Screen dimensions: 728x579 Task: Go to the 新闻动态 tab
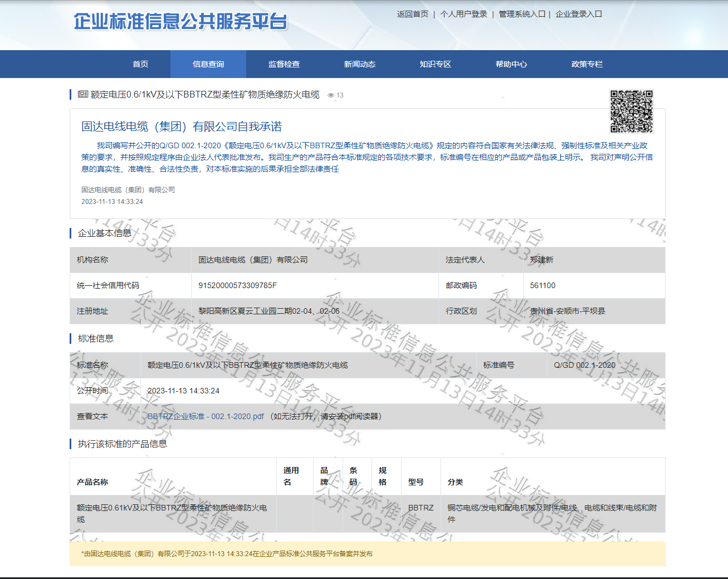point(360,64)
